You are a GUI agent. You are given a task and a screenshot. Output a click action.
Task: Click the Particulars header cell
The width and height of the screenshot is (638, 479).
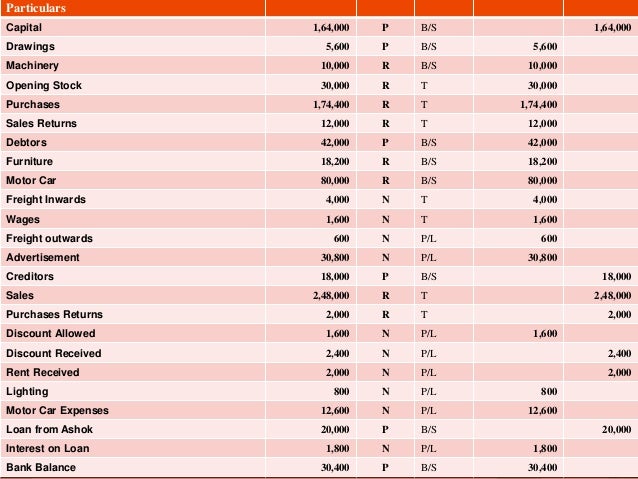click(x=133, y=8)
